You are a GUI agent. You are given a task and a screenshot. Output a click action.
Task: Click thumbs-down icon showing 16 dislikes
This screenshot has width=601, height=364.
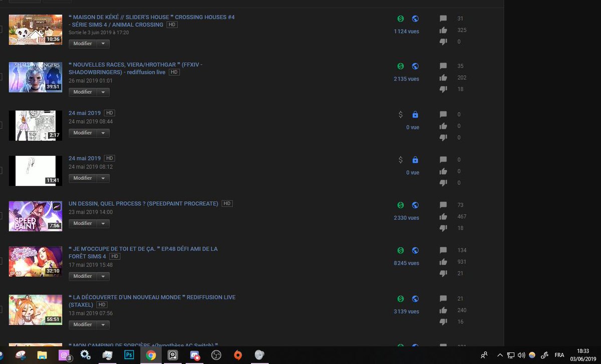443,322
